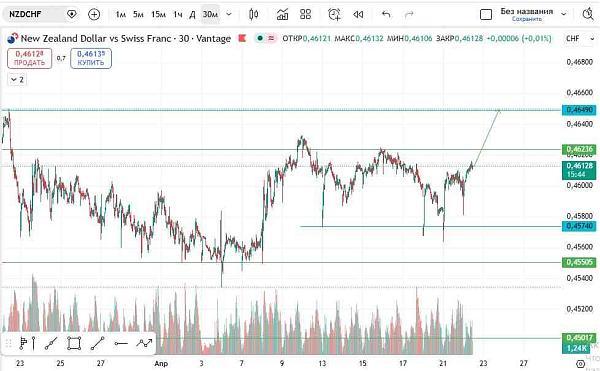Click the 0,46800 price scale label
Image resolution: width=600 pixels, height=371 pixels.
[579, 62]
